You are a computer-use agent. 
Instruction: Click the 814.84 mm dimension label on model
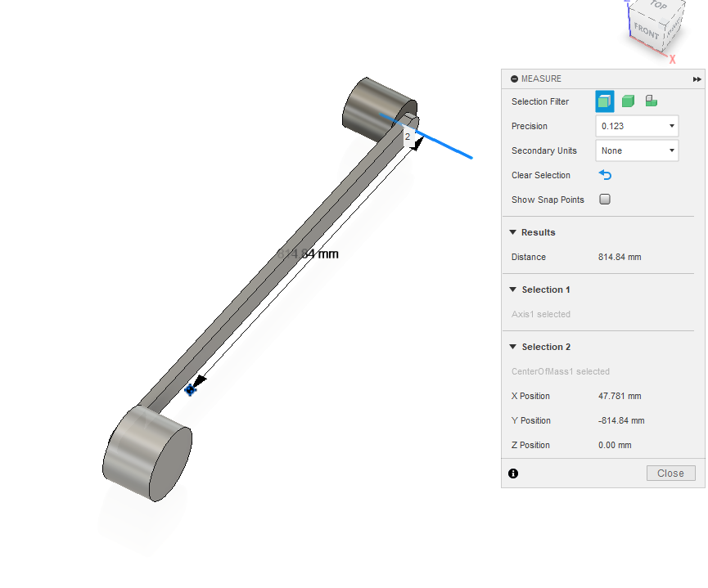pyautogui.click(x=308, y=254)
